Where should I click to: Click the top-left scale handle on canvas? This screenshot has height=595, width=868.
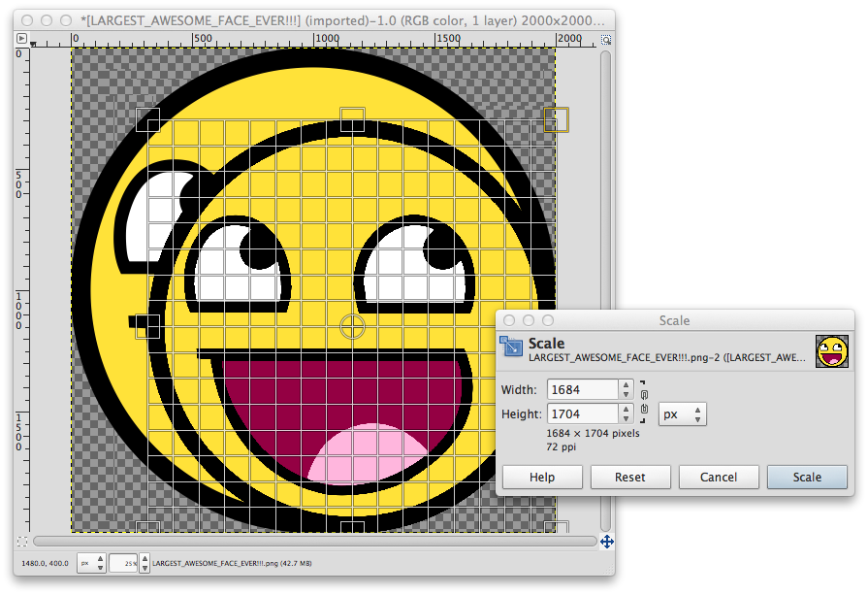click(147, 119)
